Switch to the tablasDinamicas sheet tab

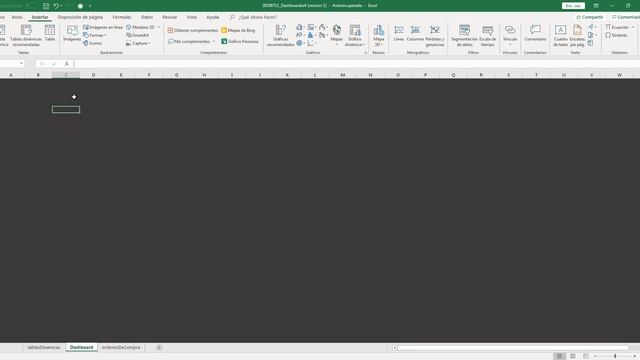point(44,347)
